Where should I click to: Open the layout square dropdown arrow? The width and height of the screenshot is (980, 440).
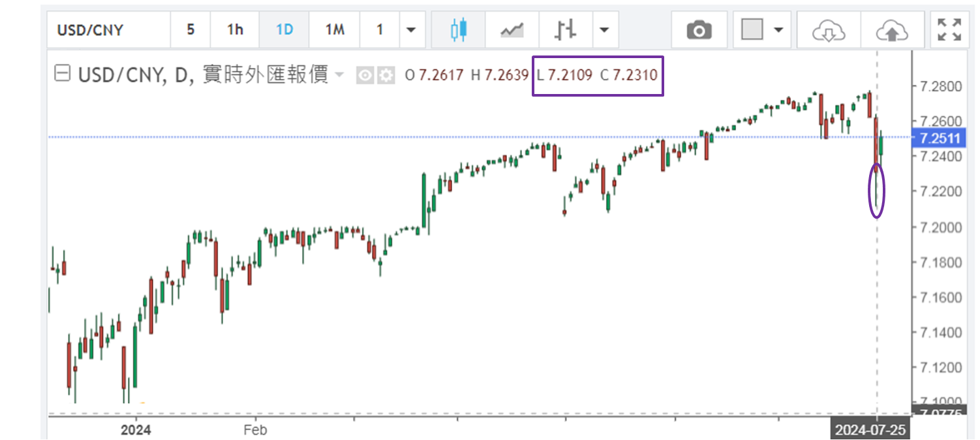click(x=778, y=30)
